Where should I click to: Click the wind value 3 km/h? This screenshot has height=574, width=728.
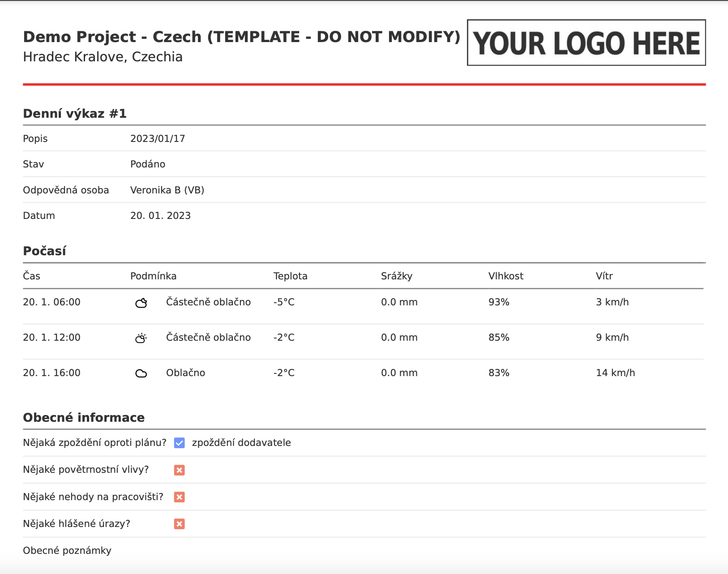tap(612, 302)
